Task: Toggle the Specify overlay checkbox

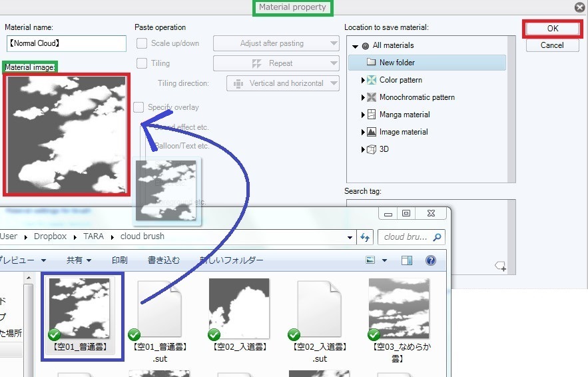Action: pos(139,107)
